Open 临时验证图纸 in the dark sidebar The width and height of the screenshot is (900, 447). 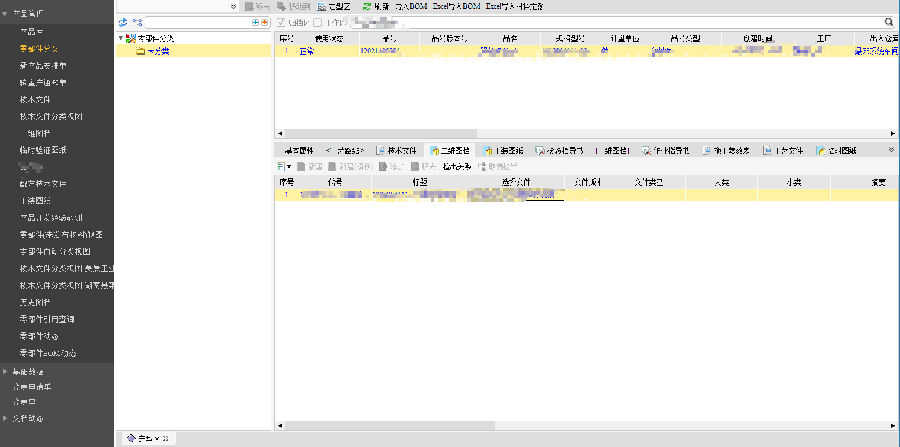tap(44, 150)
